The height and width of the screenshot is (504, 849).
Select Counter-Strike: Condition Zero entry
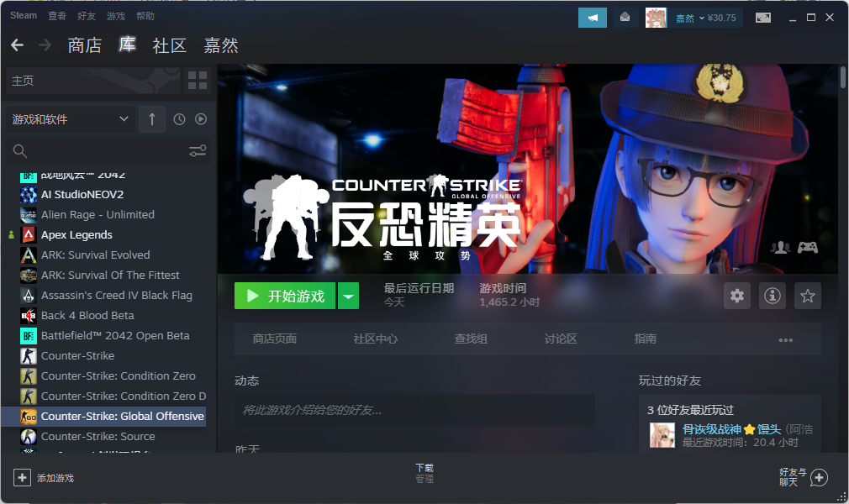pyautogui.click(x=118, y=375)
